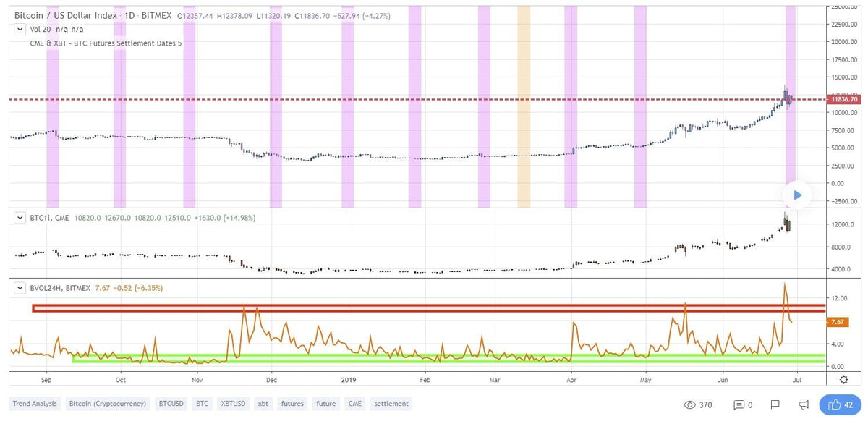Click BITMEX exchange name in the title bar
The width and height of the screenshot is (868, 424).
click(158, 14)
